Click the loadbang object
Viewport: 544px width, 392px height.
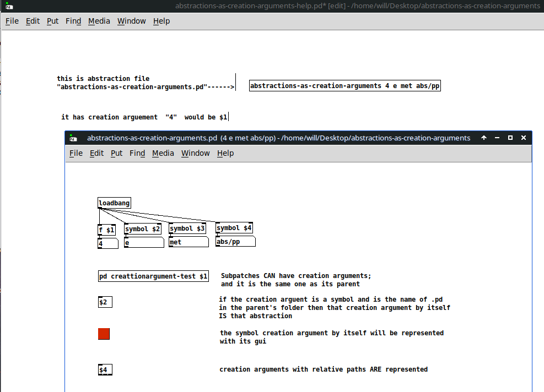click(114, 203)
